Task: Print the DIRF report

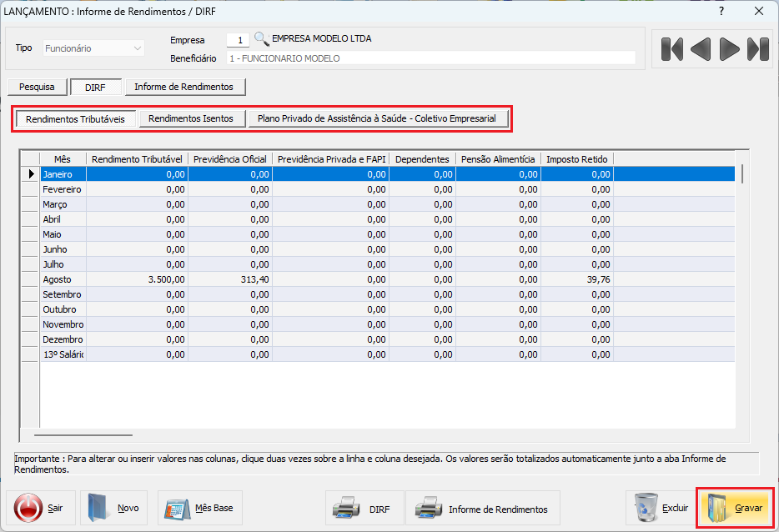Action: 364,509
